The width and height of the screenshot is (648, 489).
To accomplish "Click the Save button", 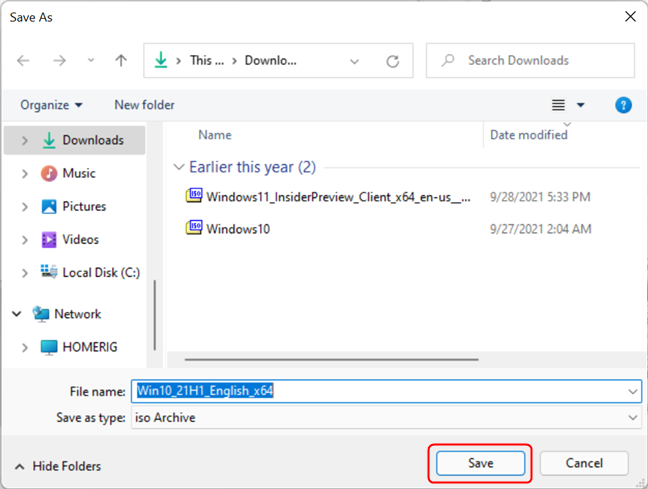I will (x=480, y=463).
